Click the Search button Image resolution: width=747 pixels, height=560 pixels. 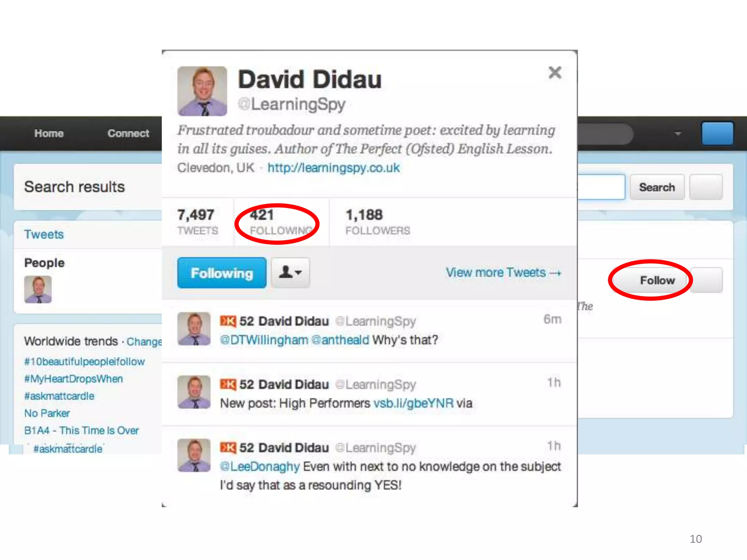657,187
